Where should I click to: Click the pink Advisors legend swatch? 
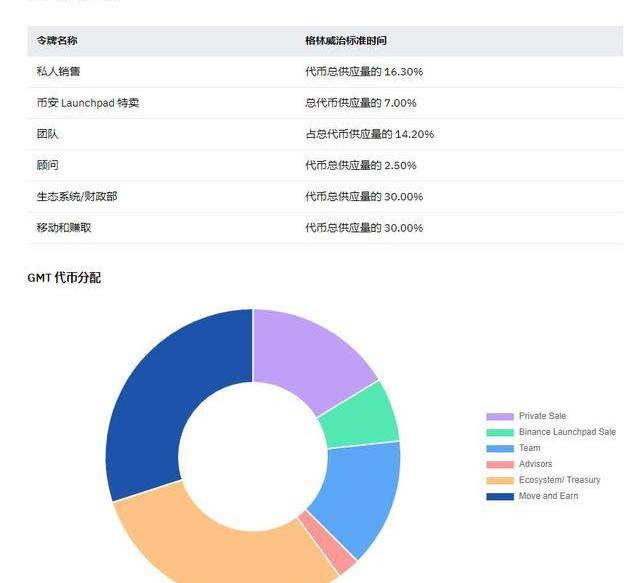(x=500, y=464)
